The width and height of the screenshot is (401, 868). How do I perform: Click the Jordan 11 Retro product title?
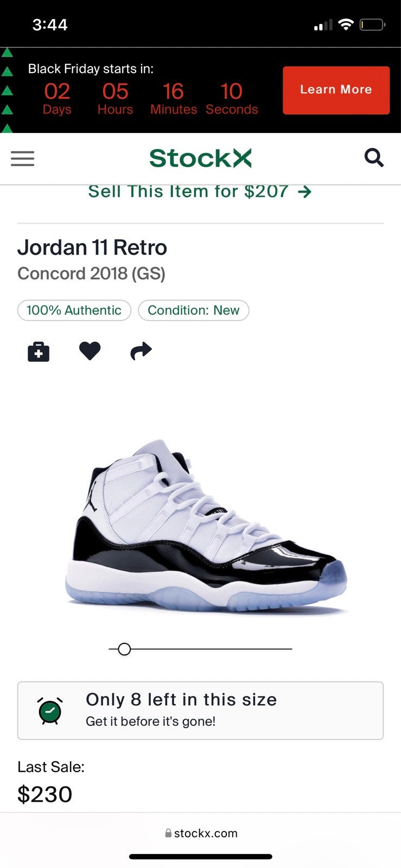[x=92, y=247]
